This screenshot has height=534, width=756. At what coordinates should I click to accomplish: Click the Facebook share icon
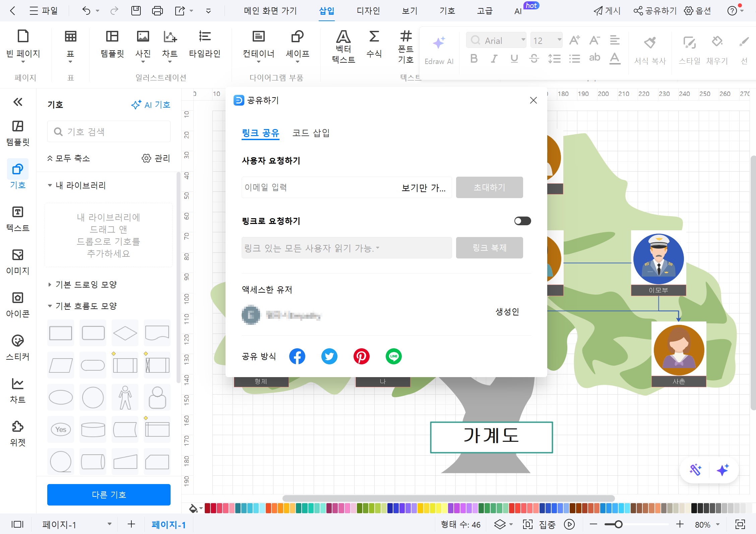point(297,356)
